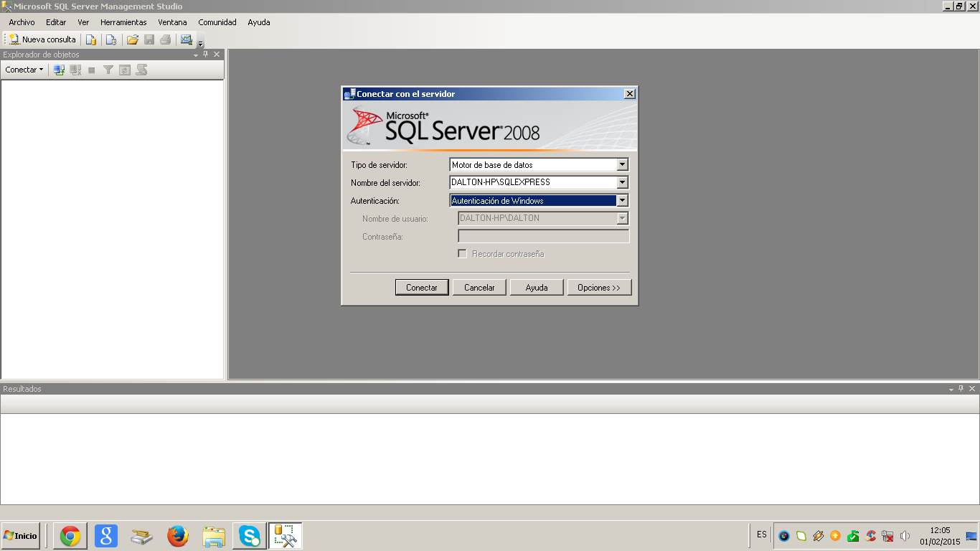Image resolution: width=980 pixels, height=551 pixels.
Task: Click the orange up-arrow tray icon
Action: [x=836, y=536]
